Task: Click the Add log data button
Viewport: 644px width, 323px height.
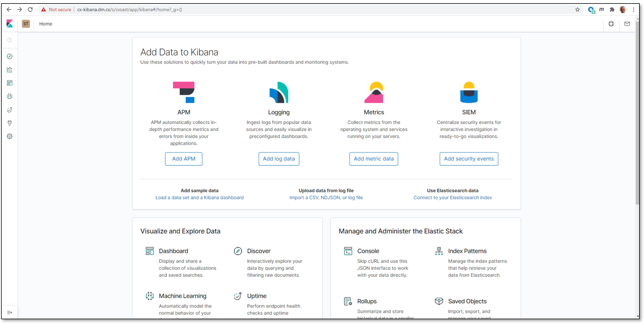Action: click(x=279, y=159)
